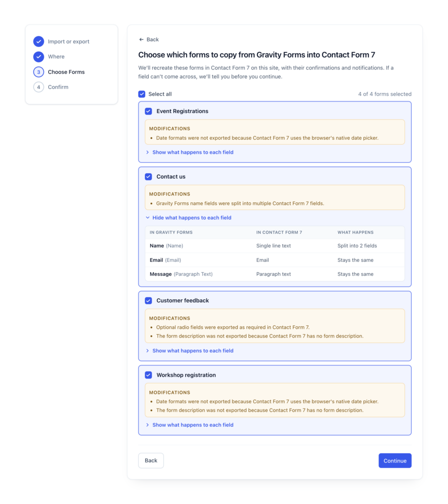Click Workshop registration form description note
The width and height of the screenshot is (448, 504).
[260, 410]
